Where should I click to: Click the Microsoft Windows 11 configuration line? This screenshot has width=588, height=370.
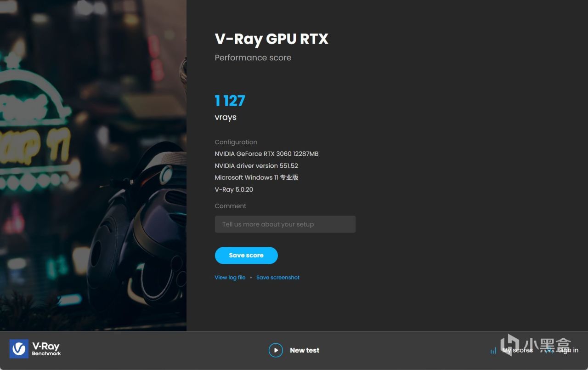(x=256, y=177)
